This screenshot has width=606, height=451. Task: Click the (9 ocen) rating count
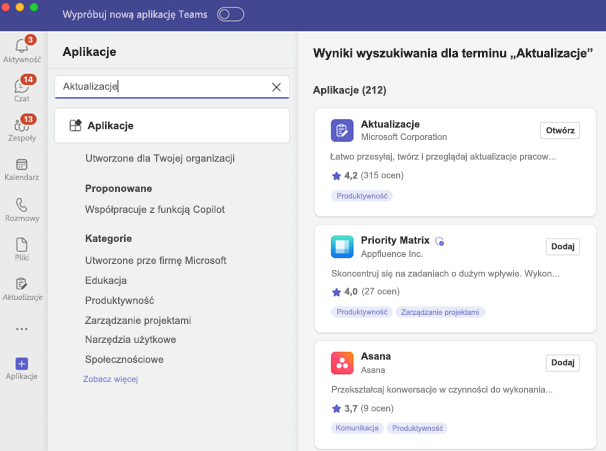[377, 408]
